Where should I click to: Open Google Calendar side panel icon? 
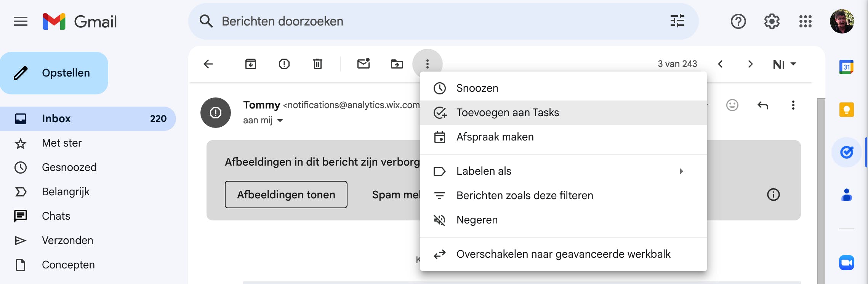click(846, 67)
